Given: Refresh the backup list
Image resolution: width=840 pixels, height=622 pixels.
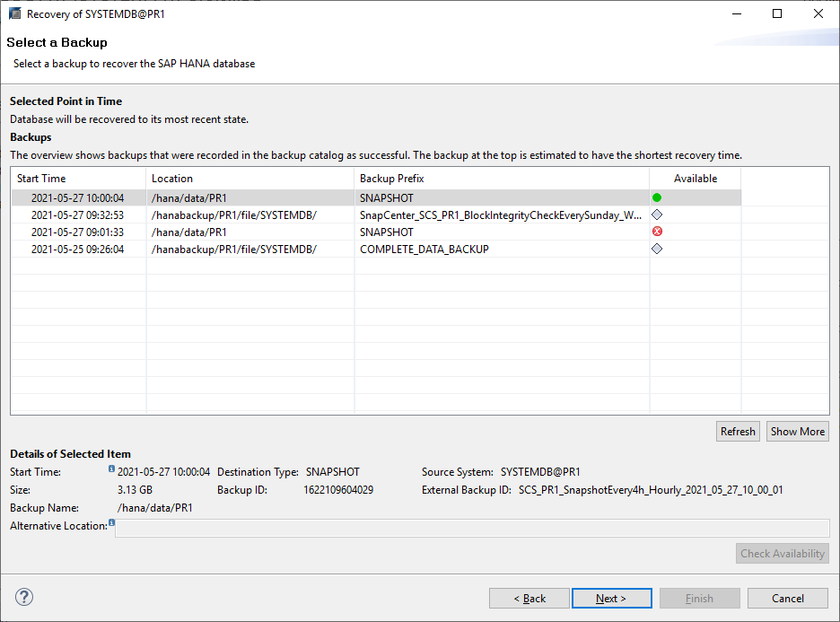Looking at the screenshot, I should point(738,432).
